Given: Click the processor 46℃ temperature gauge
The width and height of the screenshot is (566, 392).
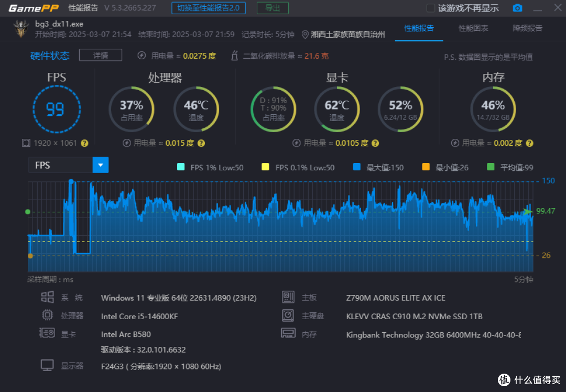Looking at the screenshot, I should 196,110.
